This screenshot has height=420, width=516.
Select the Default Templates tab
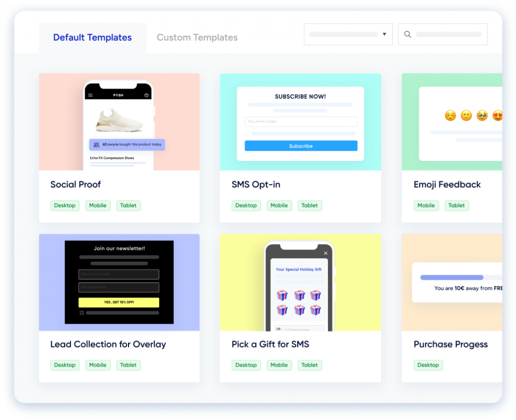(92, 37)
